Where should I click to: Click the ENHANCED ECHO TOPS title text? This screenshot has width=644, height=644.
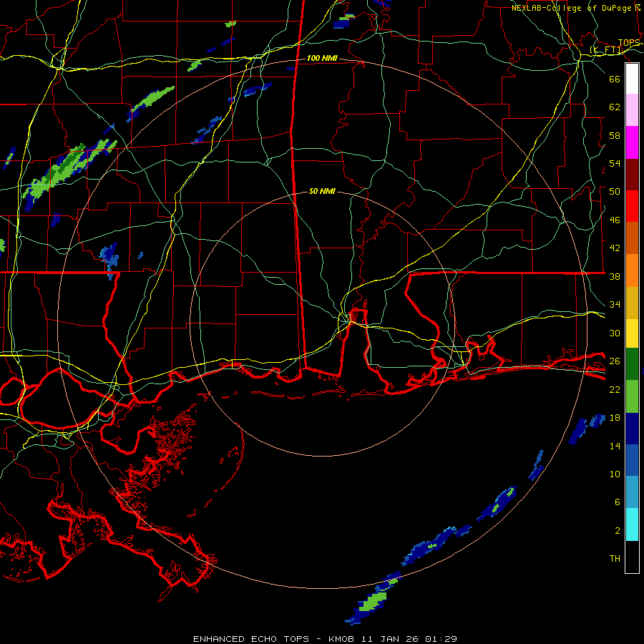pyautogui.click(x=251, y=639)
